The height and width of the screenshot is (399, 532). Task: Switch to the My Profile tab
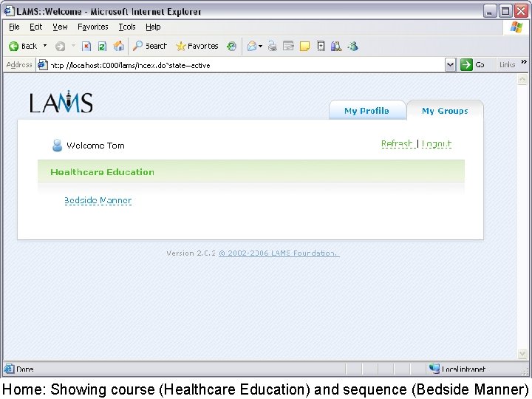tap(366, 111)
